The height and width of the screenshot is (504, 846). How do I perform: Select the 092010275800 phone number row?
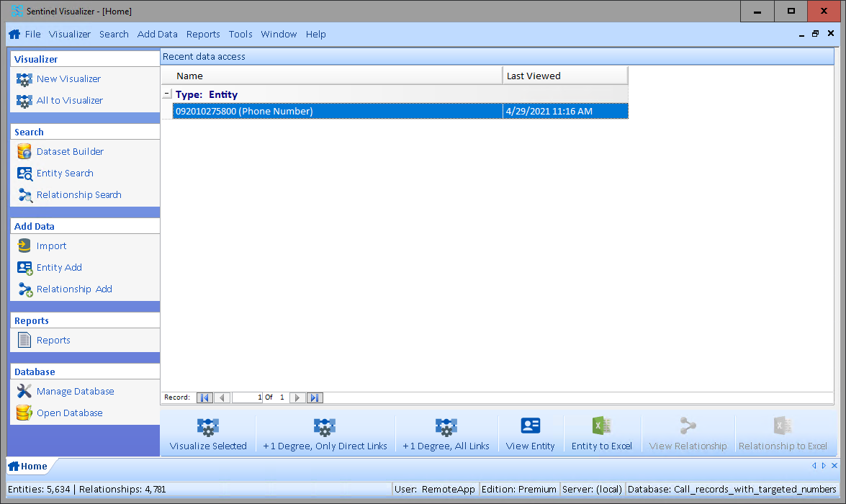point(338,112)
